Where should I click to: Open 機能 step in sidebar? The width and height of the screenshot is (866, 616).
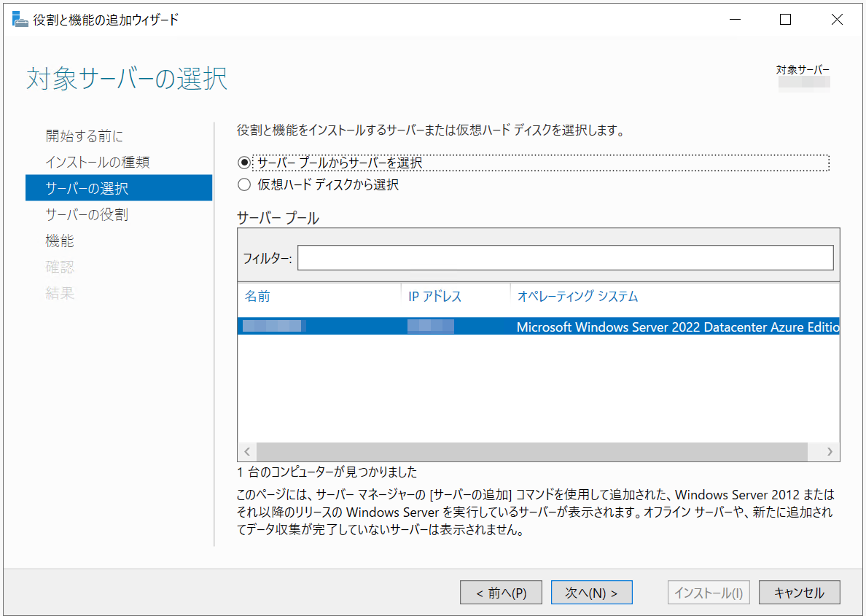[x=60, y=241]
